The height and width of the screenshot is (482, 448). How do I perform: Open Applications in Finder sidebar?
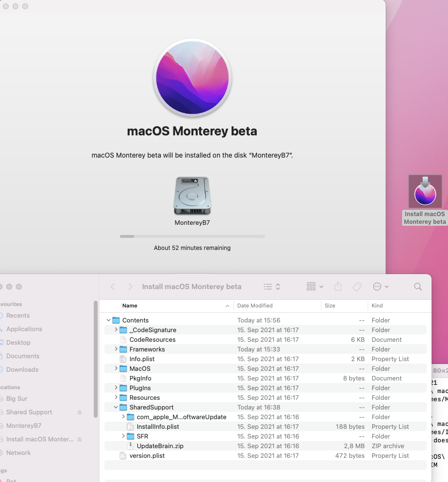point(24,329)
